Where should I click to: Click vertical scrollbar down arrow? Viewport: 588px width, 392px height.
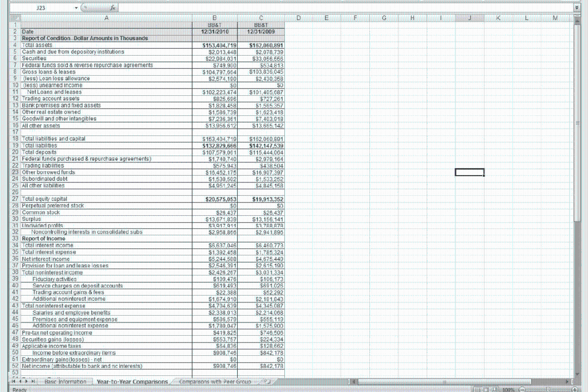(577, 374)
